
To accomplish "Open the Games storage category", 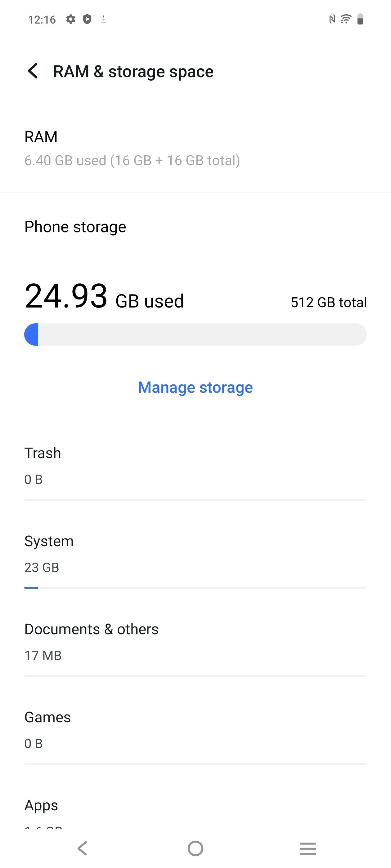I will tap(195, 729).
